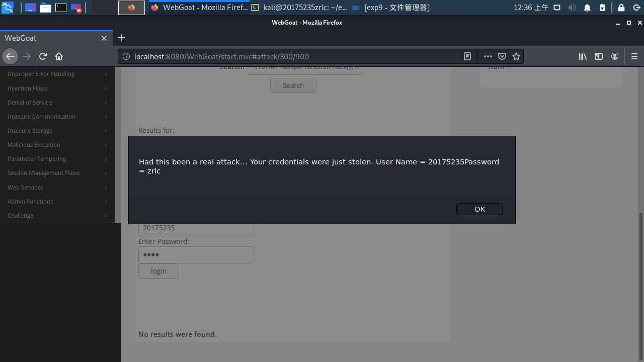
Task: Open notifications bell in tray
Action: (x=587, y=8)
